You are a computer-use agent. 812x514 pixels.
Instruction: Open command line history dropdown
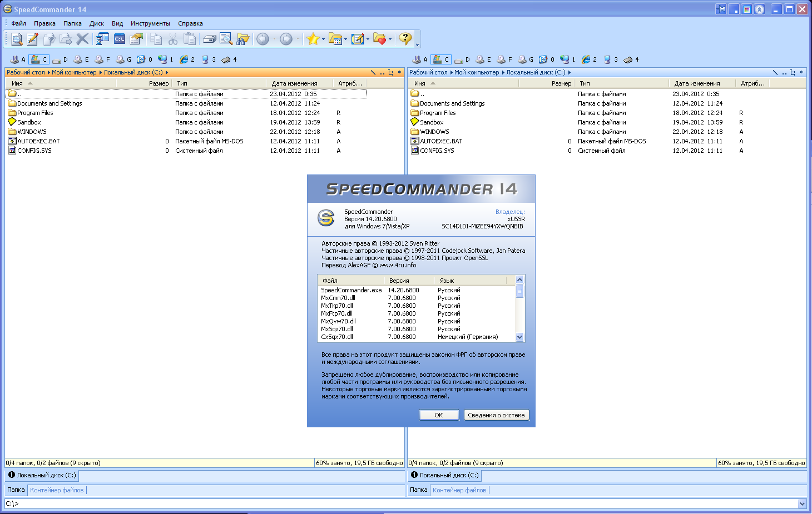coord(802,503)
